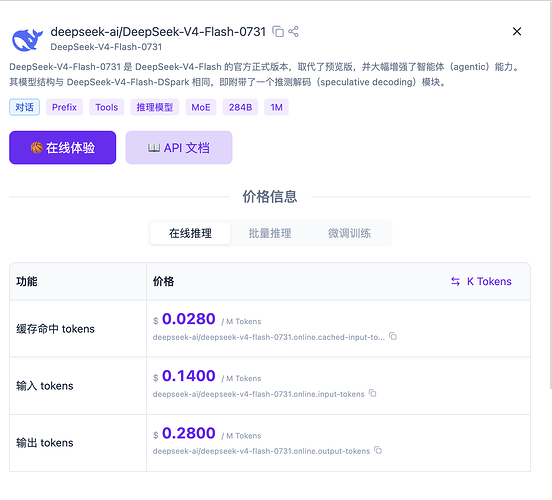Copy the model name deepseek-ai/DeepSeek-V4-Flash-0731

(278, 32)
